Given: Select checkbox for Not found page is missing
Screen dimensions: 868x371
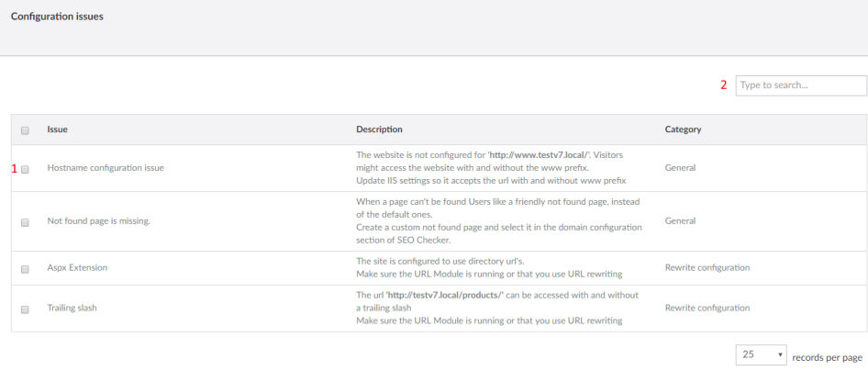Looking at the screenshot, I should pos(25,222).
